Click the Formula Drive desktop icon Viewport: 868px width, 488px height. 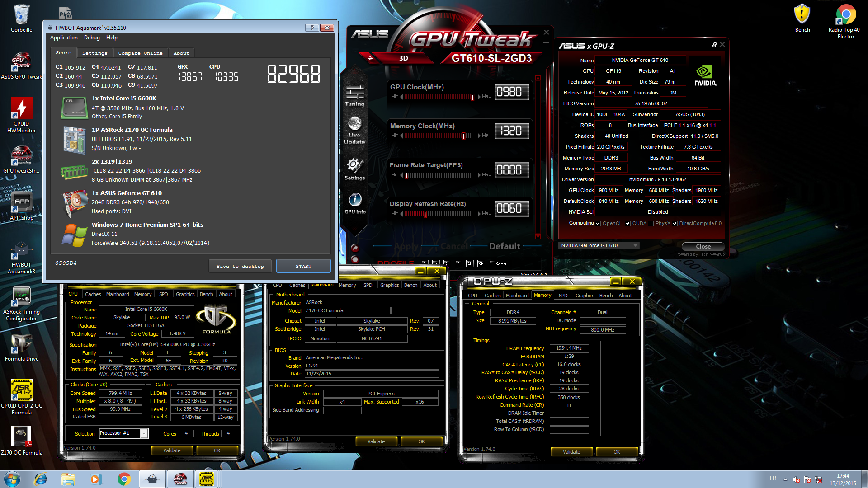[x=21, y=347]
